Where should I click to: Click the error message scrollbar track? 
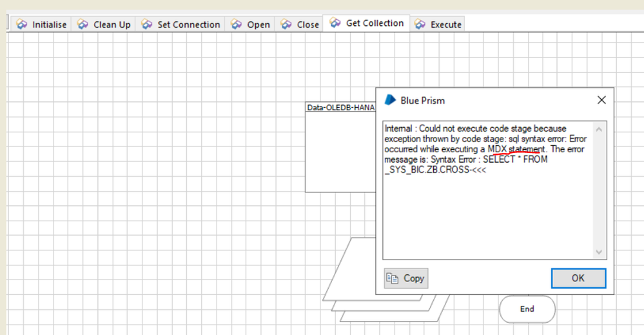(x=599, y=194)
